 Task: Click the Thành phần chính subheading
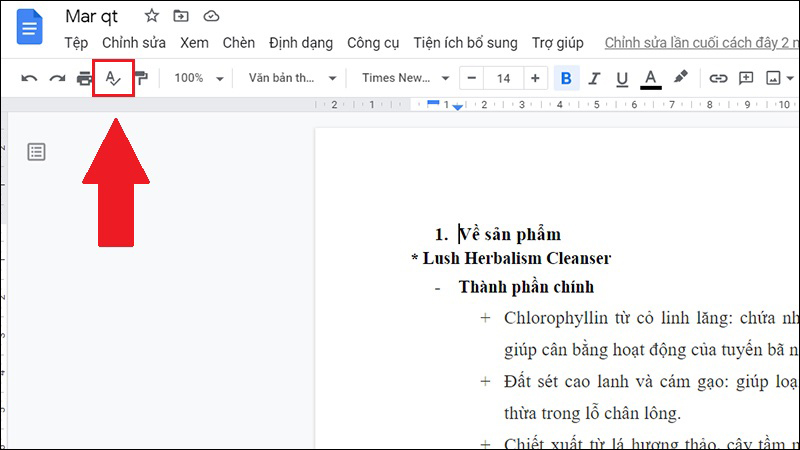pyautogui.click(x=526, y=287)
